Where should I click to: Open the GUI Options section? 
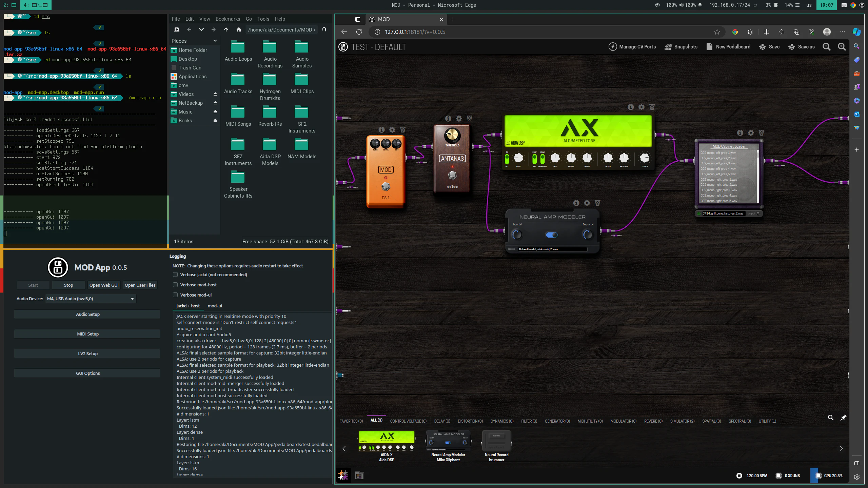pyautogui.click(x=87, y=373)
